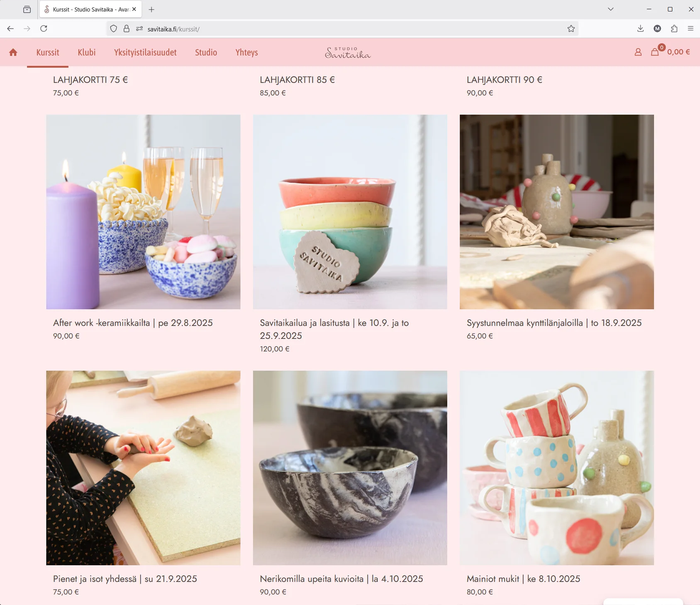Open After work -keramiikkailta course link
700x605 pixels.
(133, 323)
